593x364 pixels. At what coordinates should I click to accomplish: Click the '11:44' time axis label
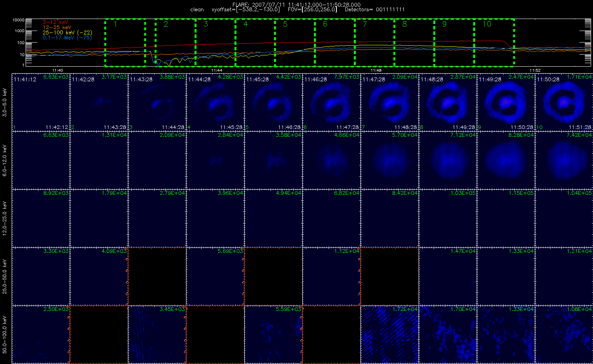[x=216, y=70]
